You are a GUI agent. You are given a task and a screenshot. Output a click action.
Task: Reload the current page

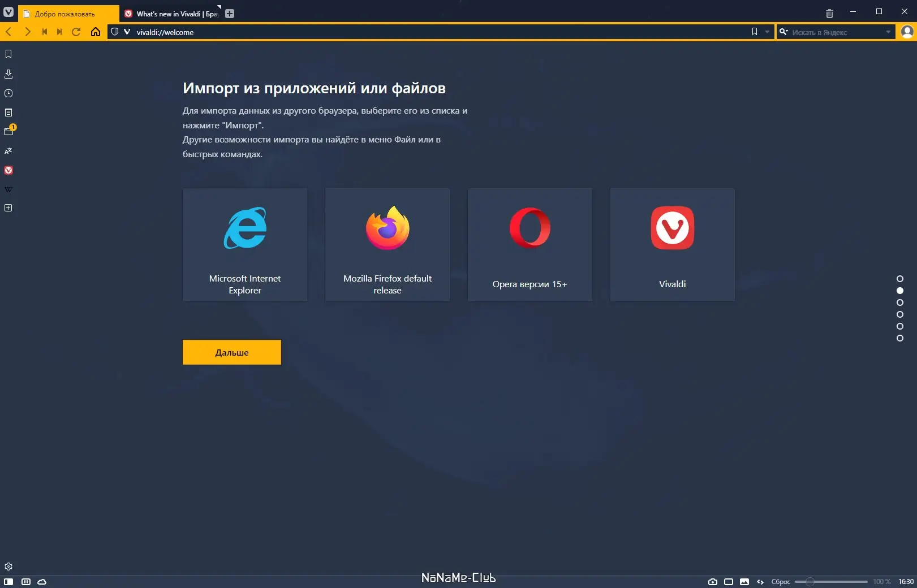point(76,32)
